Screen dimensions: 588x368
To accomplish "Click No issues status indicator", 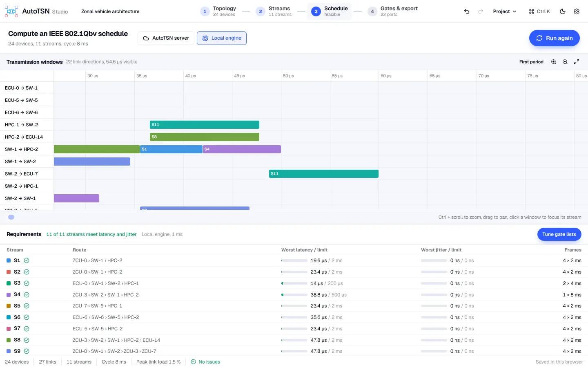I will [x=205, y=362].
